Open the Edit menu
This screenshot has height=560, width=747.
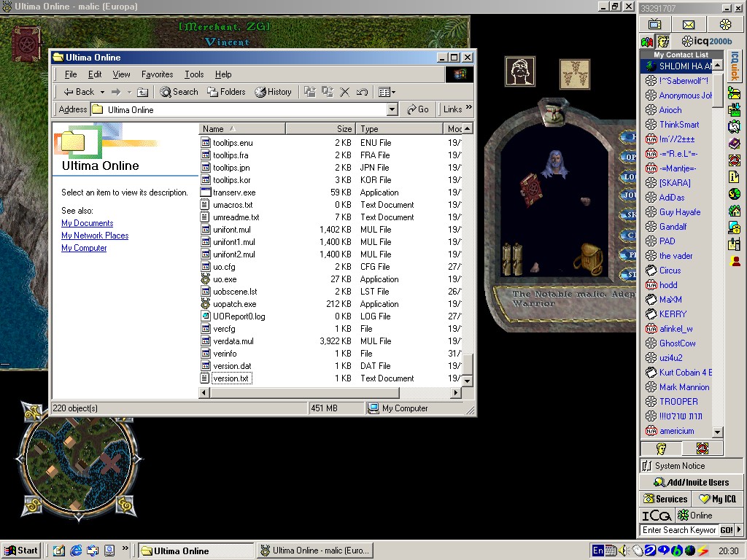[95, 74]
